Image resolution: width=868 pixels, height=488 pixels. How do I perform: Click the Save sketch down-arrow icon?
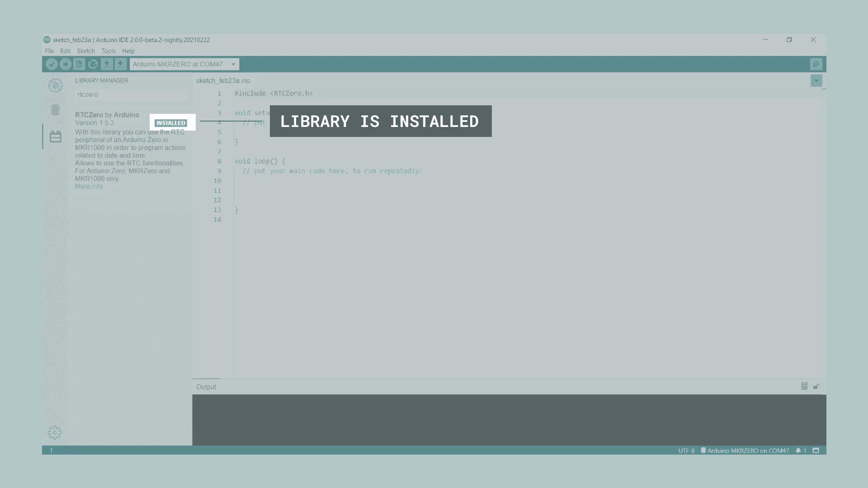point(120,64)
